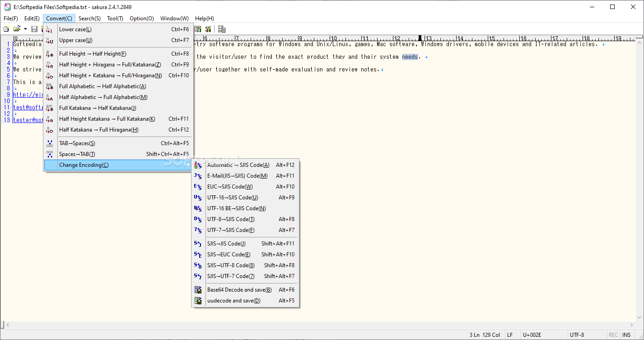
Task: Choose uudecode and save
Action: coord(245,301)
